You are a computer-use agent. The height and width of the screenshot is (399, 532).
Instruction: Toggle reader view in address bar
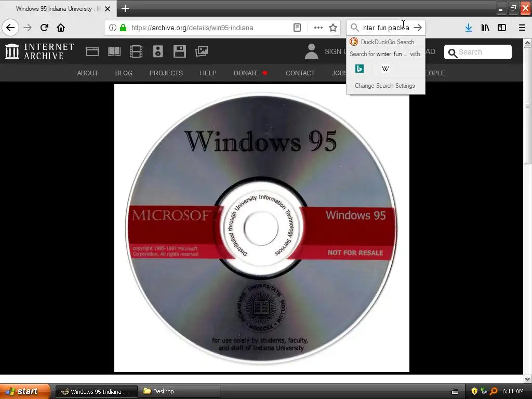click(x=297, y=28)
